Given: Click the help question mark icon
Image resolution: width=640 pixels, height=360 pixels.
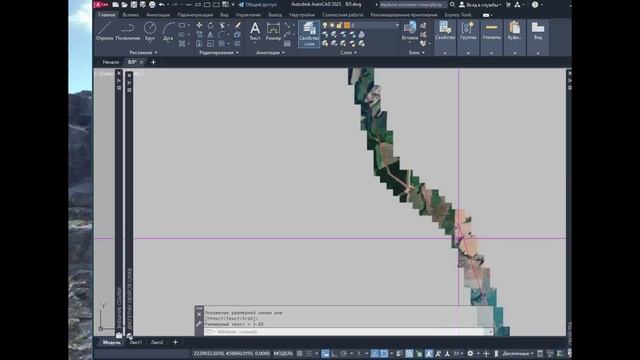Looking at the screenshot, I should tap(535, 4).
